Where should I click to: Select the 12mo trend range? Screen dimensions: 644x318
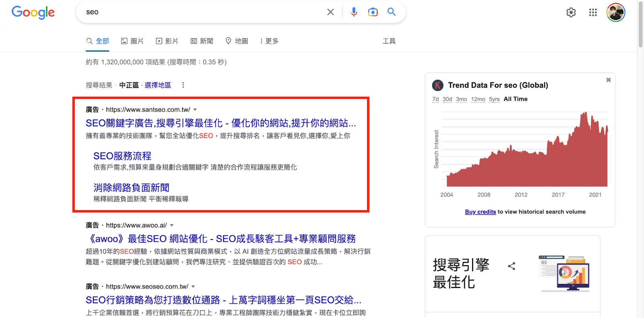(x=478, y=99)
